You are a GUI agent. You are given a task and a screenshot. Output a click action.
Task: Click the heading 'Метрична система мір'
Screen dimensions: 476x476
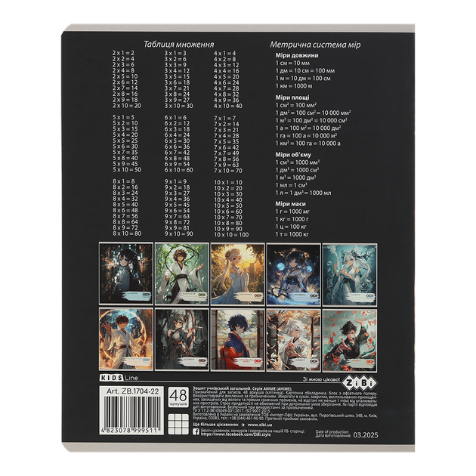coord(315,45)
